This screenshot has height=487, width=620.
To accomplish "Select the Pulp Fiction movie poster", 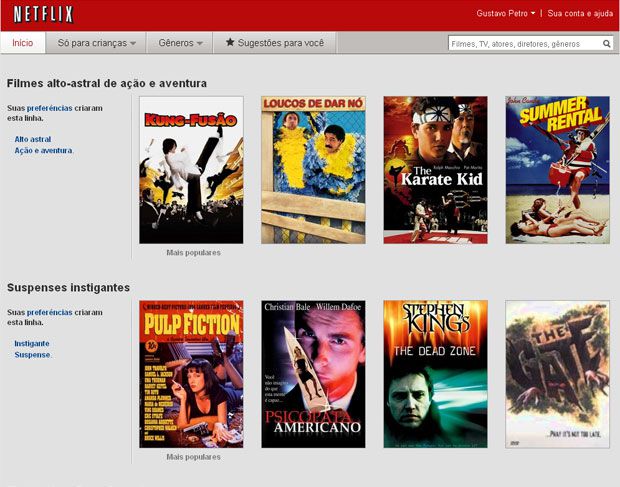I will point(191,374).
